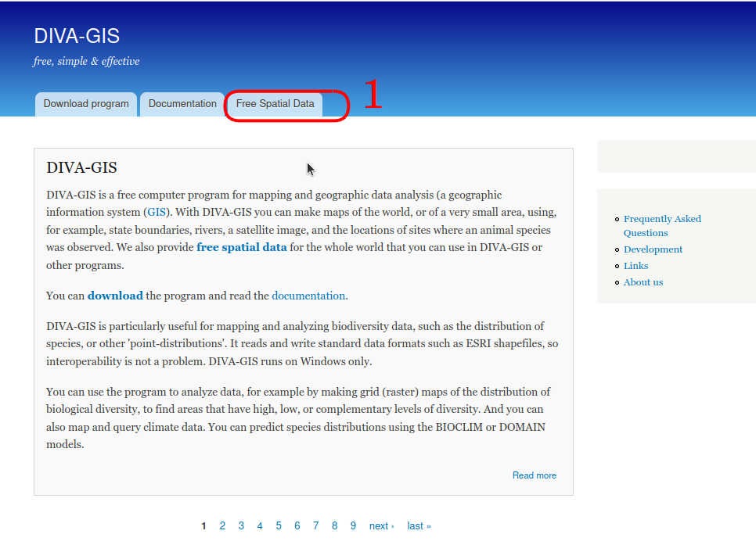The height and width of the screenshot is (545, 756).
Task: Open Frequently Asked Questions in sidebar
Action: pos(662,226)
